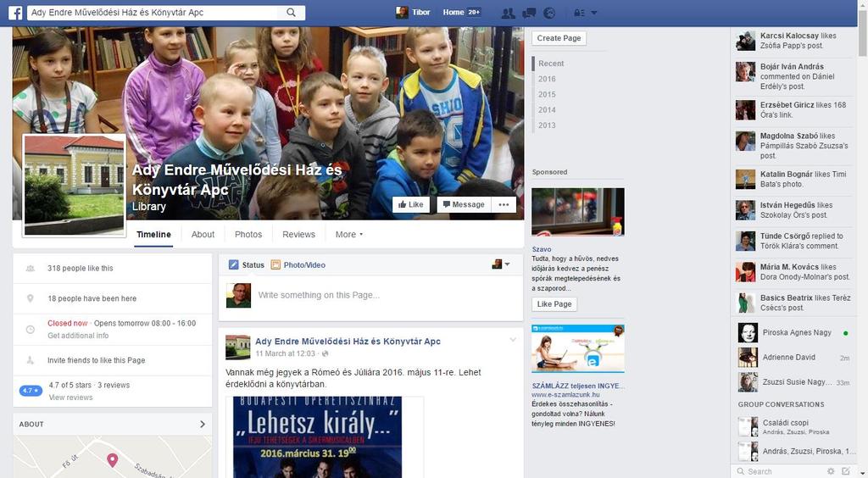Open the Reviews tab
The height and width of the screenshot is (478, 868).
[x=299, y=235]
